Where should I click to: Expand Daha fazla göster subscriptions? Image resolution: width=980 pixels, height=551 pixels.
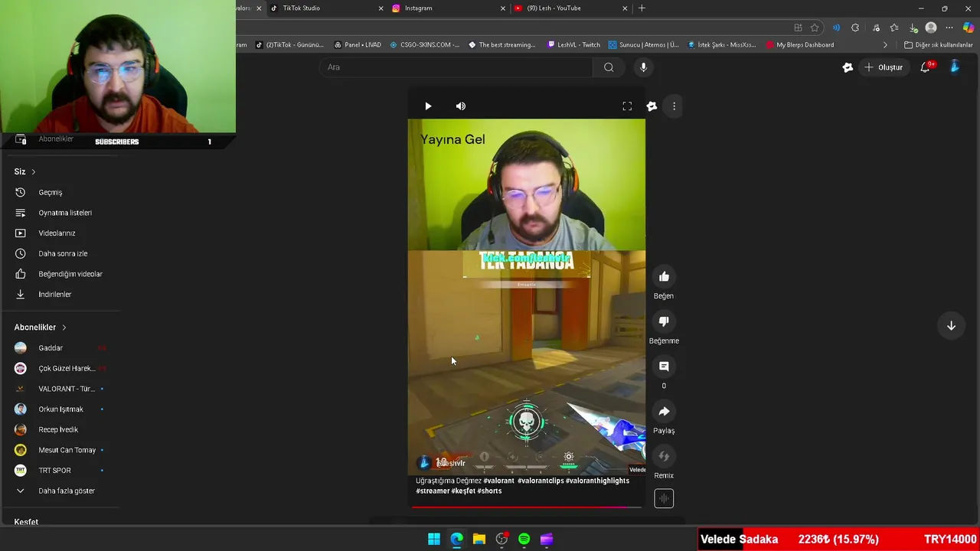click(60, 491)
